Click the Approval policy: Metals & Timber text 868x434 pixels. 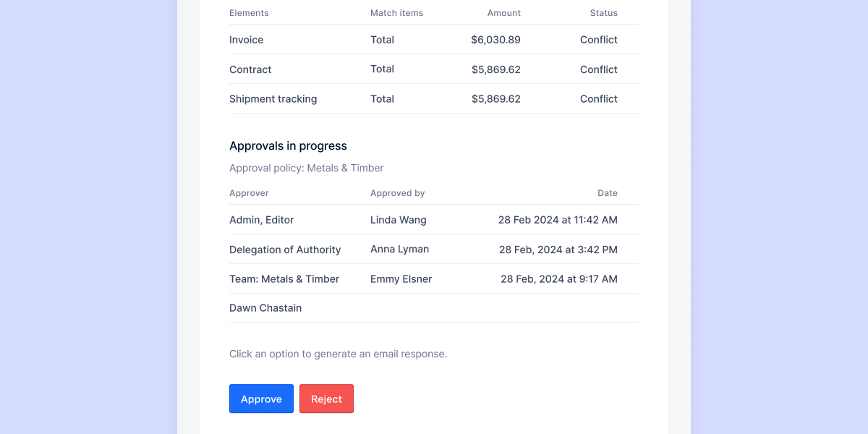(x=306, y=168)
